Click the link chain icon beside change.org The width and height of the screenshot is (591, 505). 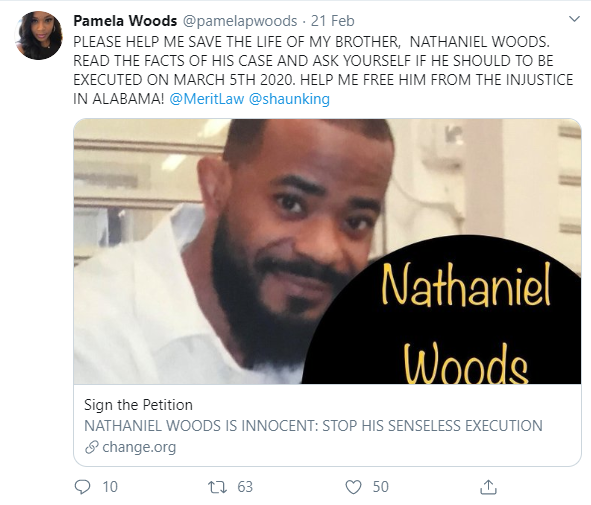(x=92, y=447)
